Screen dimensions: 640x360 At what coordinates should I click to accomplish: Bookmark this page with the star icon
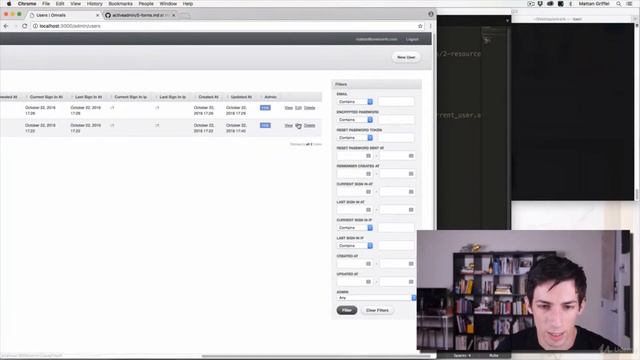[420, 26]
